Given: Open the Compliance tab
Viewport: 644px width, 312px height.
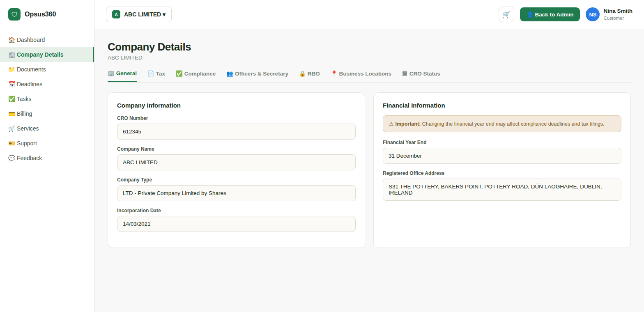Looking at the screenshot, I should 195,74.
